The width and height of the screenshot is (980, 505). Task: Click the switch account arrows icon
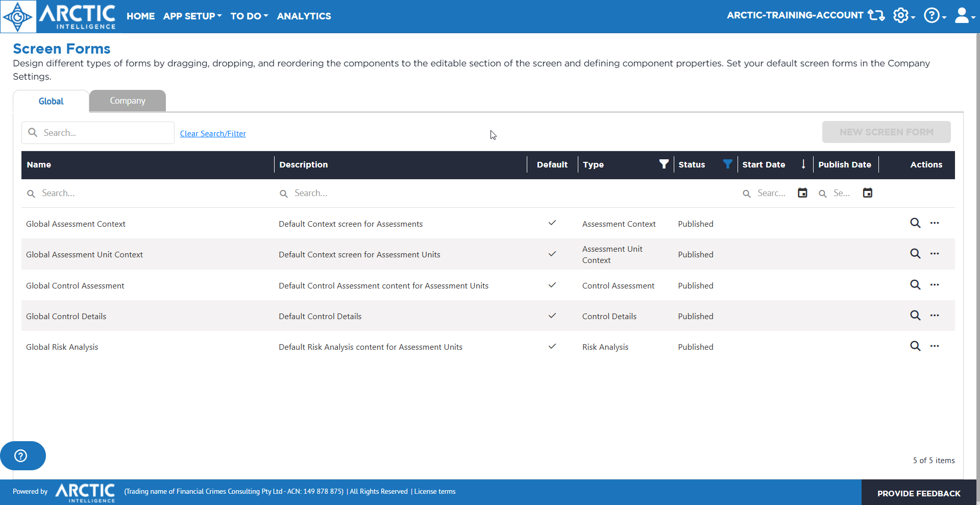point(876,15)
